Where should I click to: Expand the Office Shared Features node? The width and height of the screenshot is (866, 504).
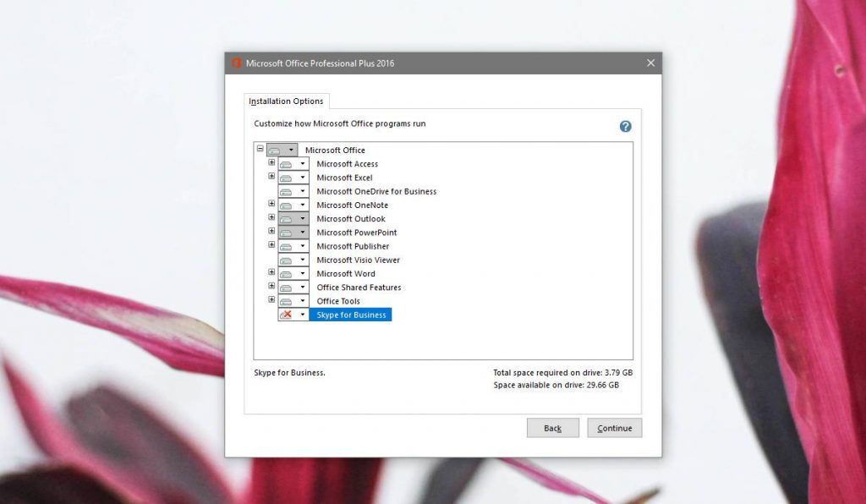pos(271,286)
